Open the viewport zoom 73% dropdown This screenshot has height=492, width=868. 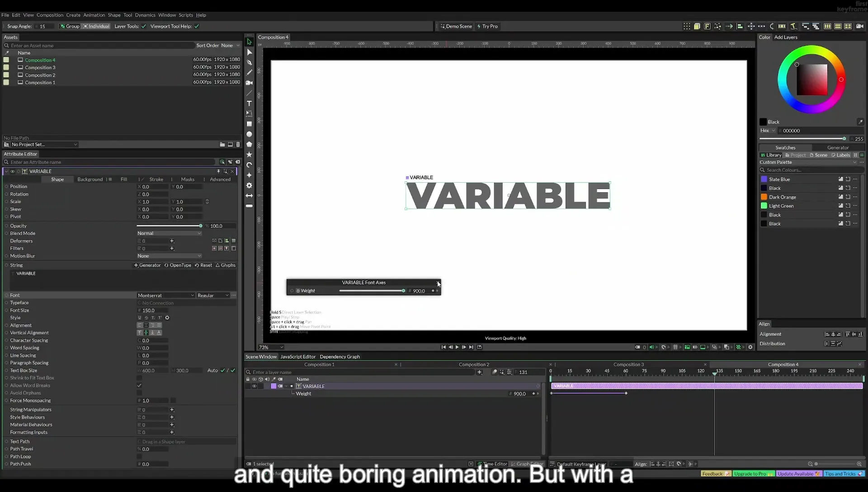[271, 347]
